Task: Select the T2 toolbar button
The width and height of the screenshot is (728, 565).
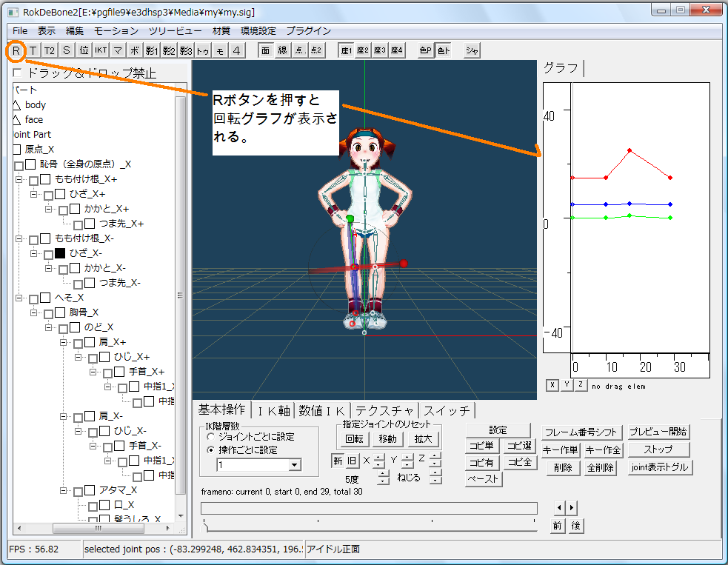Action: (49, 50)
